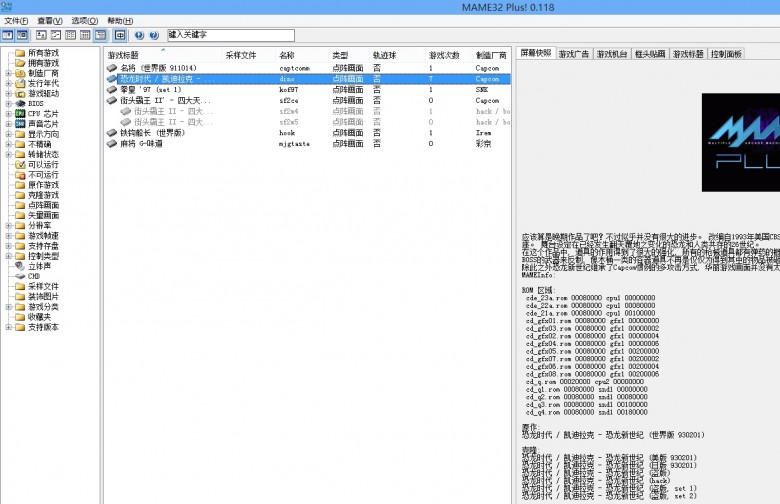Screen dimensions: 780x504
Task: Click ROM icon beside 名将 (世界版 911014)
Action: 112,68
